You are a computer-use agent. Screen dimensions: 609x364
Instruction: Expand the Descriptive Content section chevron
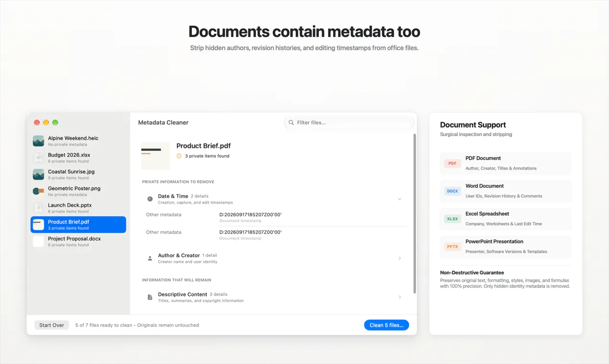click(399, 297)
